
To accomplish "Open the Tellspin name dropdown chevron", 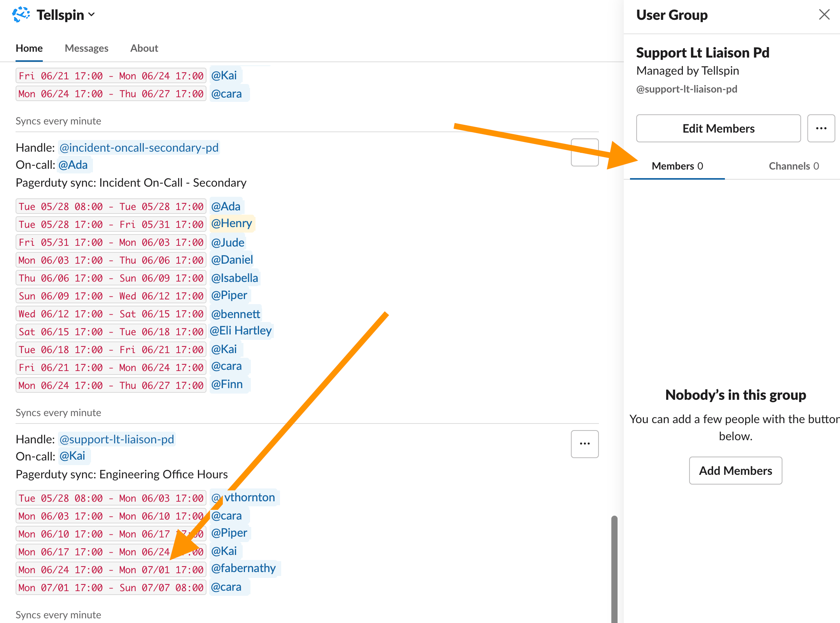I will click(91, 15).
